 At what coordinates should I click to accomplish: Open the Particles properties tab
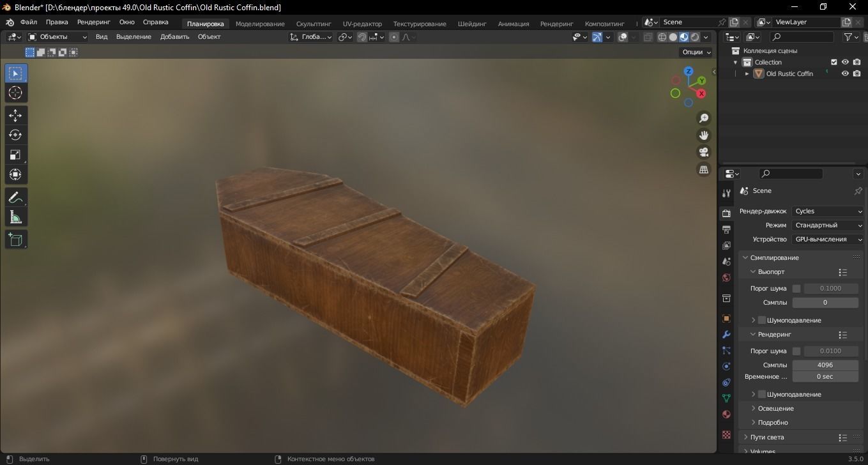(726, 351)
